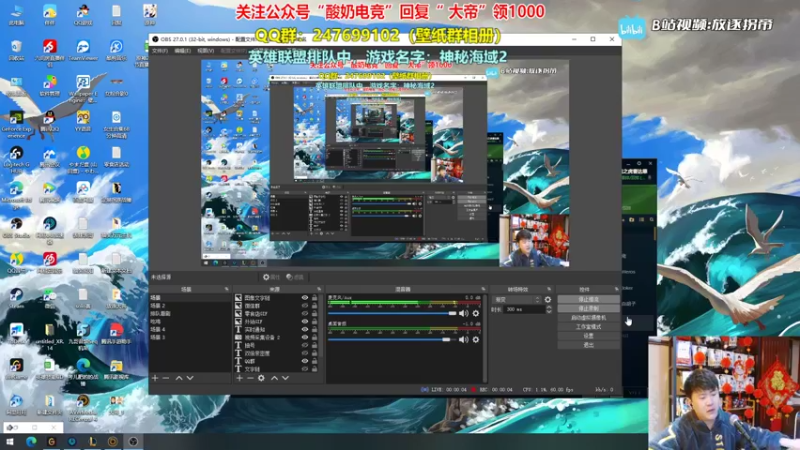Open the Logitech G HUB desktop shortcut
Screen dimensions: 800x450
[16, 159]
